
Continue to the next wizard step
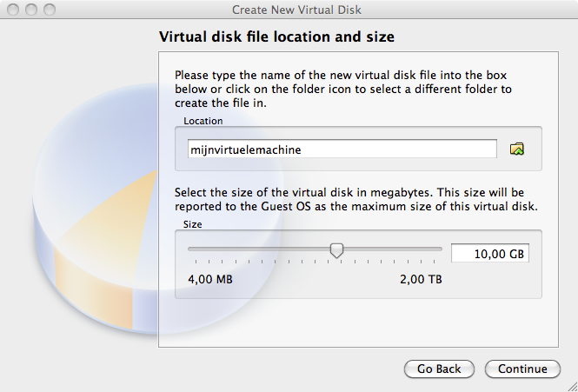pyautogui.click(x=522, y=369)
